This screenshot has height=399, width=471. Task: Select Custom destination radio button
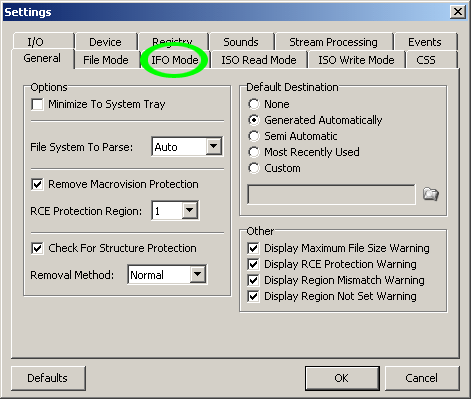pos(254,168)
